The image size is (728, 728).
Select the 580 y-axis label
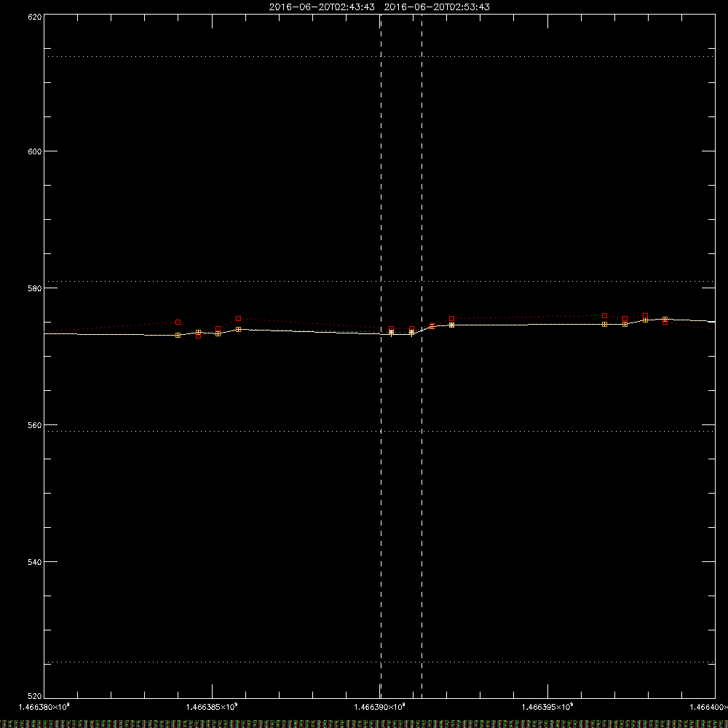tap(35, 288)
